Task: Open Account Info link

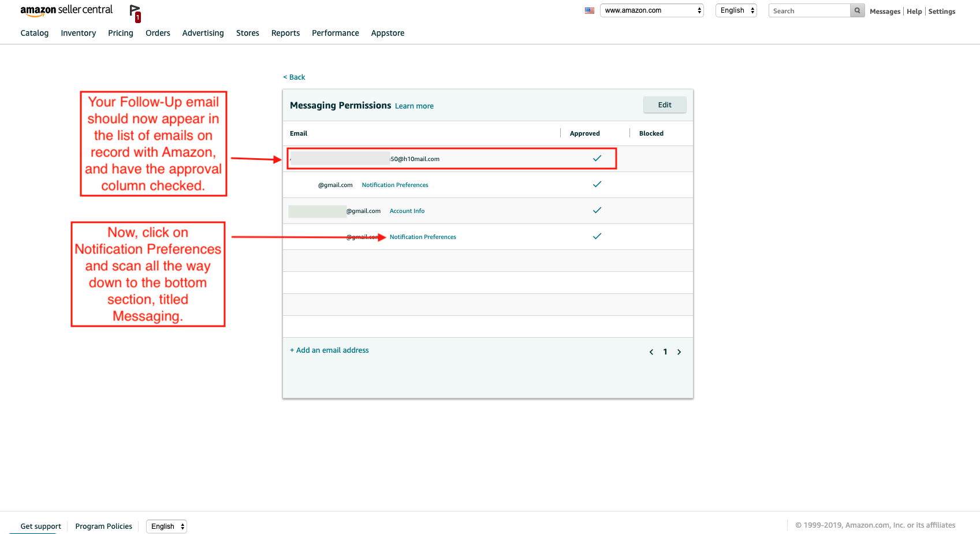Action: pyautogui.click(x=407, y=211)
